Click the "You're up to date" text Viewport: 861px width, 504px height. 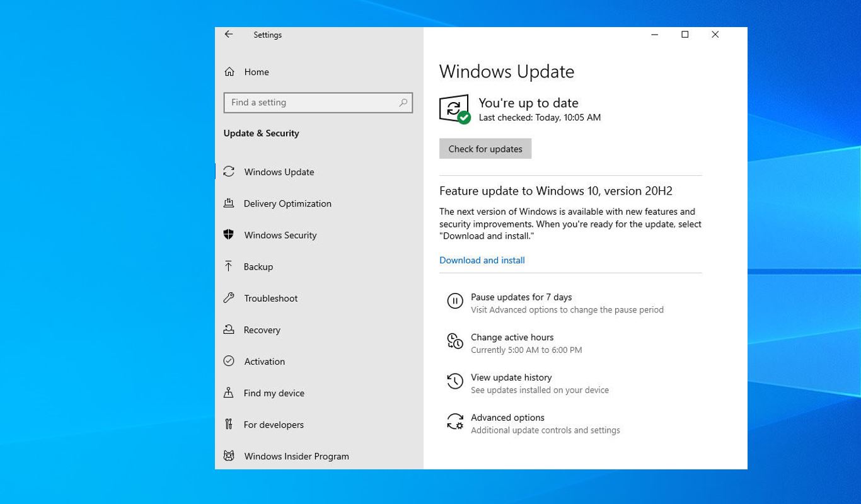point(528,103)
